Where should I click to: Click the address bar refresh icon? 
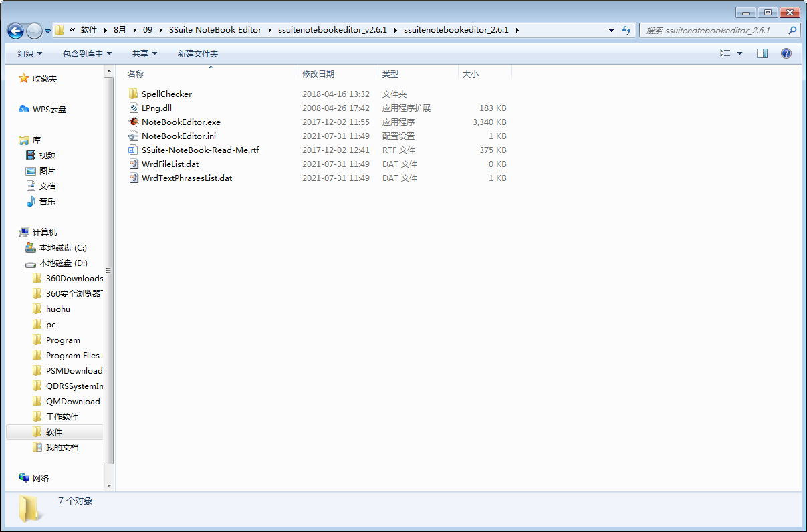click(x=626, y=30)
